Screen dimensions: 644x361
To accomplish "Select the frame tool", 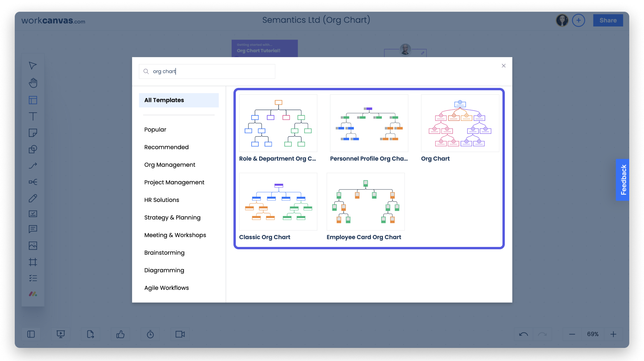I will point(33,262).
